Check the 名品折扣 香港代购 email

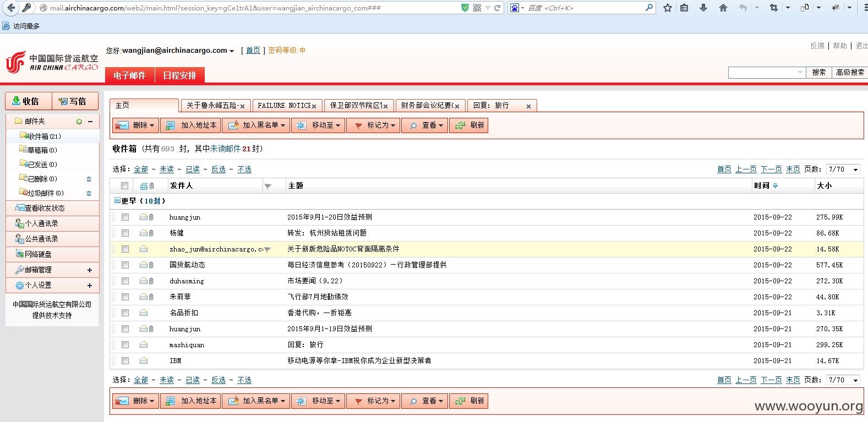(x=125, y=313)
